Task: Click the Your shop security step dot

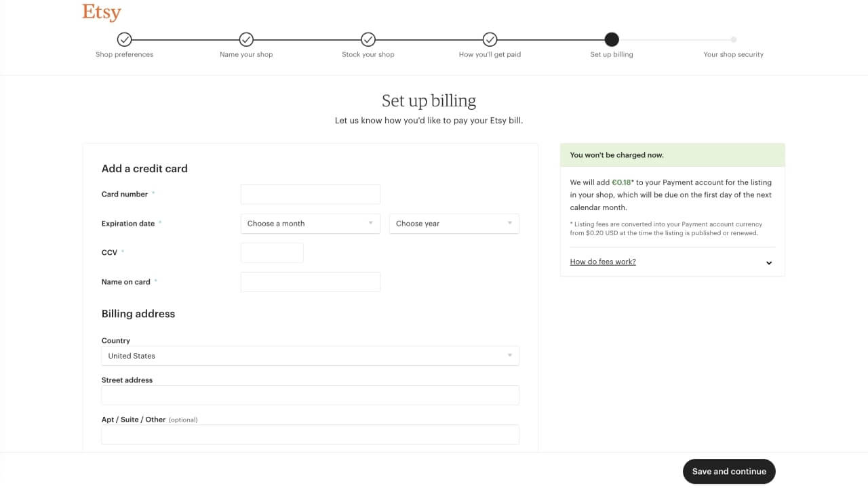Action: point(733,39)
